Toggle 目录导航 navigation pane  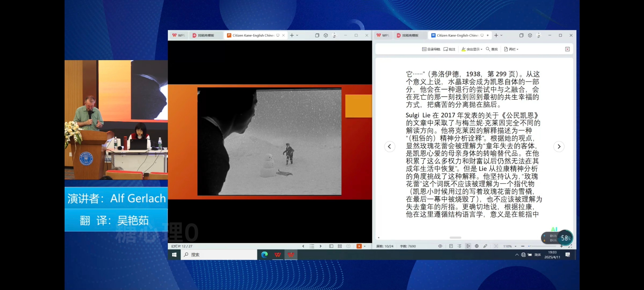(431, 49)
